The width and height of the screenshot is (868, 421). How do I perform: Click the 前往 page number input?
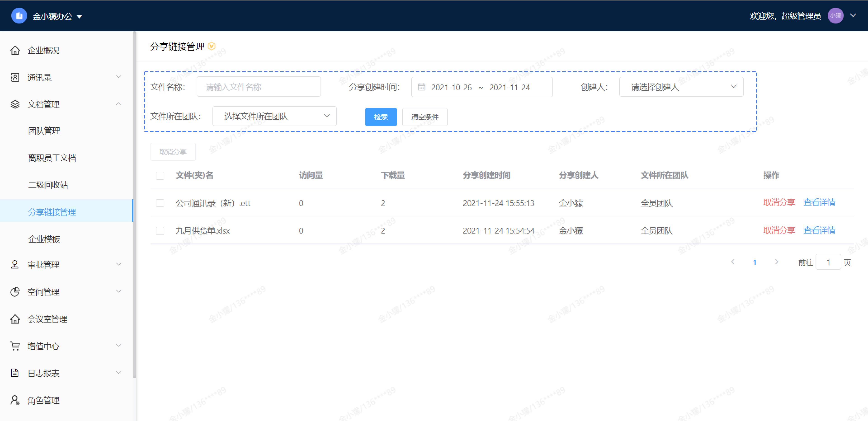828,262
